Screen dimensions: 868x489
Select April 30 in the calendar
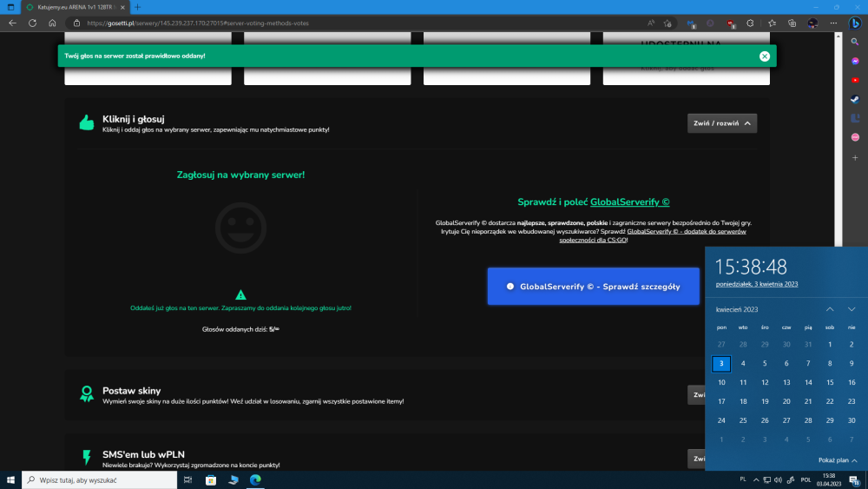point(852,420)
